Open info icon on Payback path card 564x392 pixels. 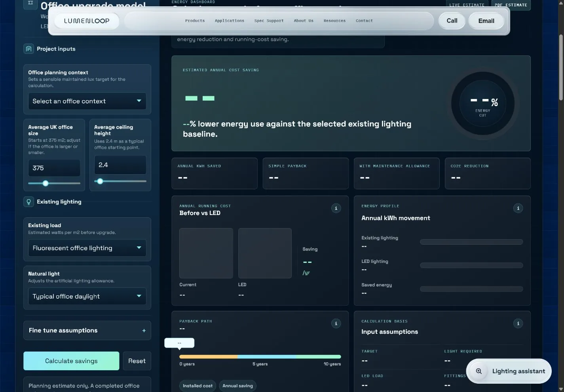tap(336, 323)
